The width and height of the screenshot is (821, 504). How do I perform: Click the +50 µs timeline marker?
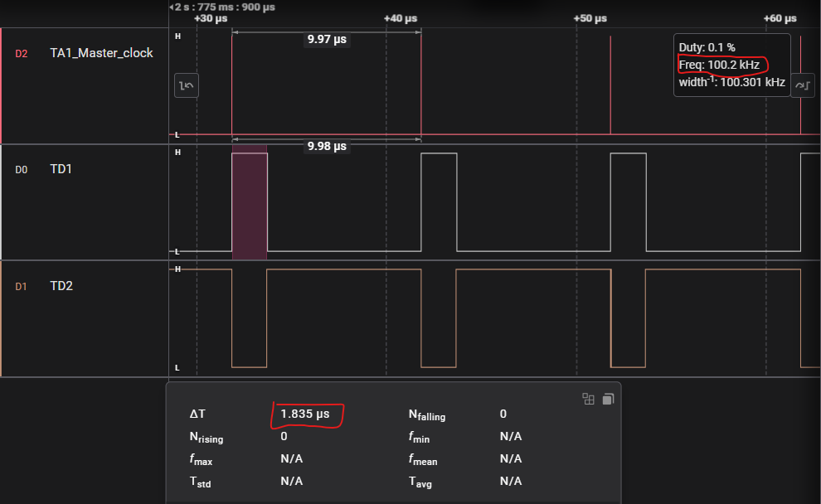point(590,18)
